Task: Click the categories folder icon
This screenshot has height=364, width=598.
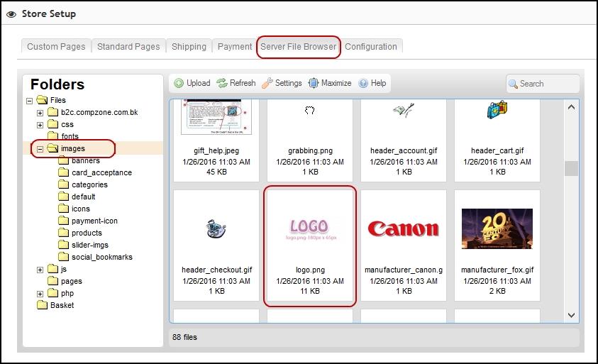Action: click(x=63, y=184)
